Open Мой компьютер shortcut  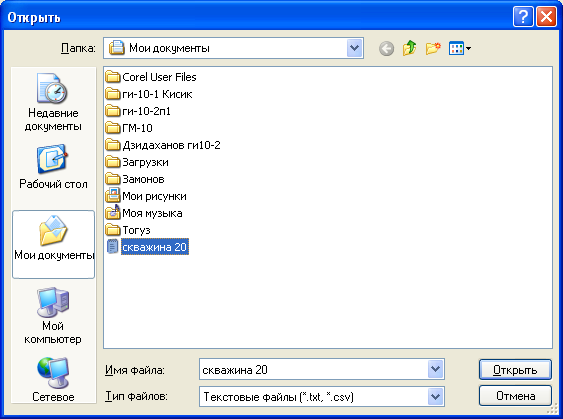click(53, 316)
